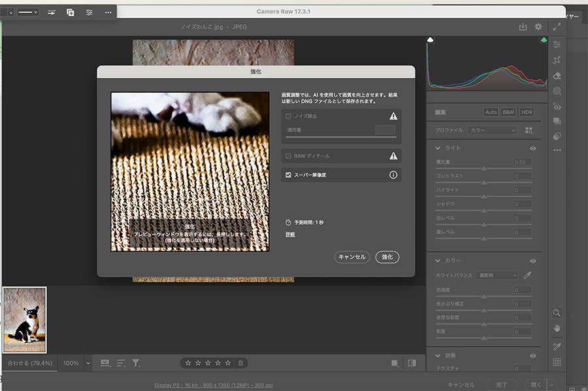Viewport: 588px width, 391px height.
Task: Toggle HDR editing mode
Action: tap(527, 112)
